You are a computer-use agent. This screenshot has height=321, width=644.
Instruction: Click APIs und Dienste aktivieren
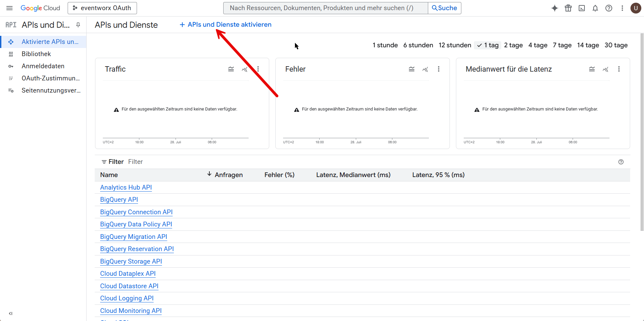click(x=225, y=25)
